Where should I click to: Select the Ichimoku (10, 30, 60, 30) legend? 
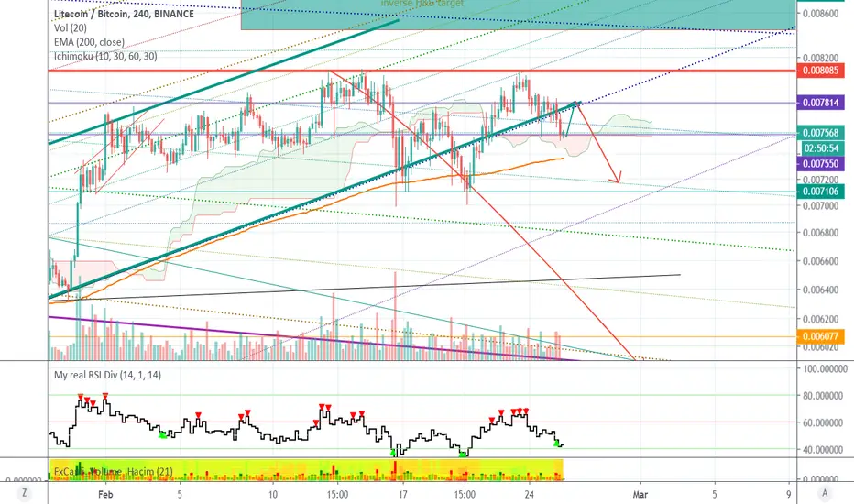click(105, 56)
